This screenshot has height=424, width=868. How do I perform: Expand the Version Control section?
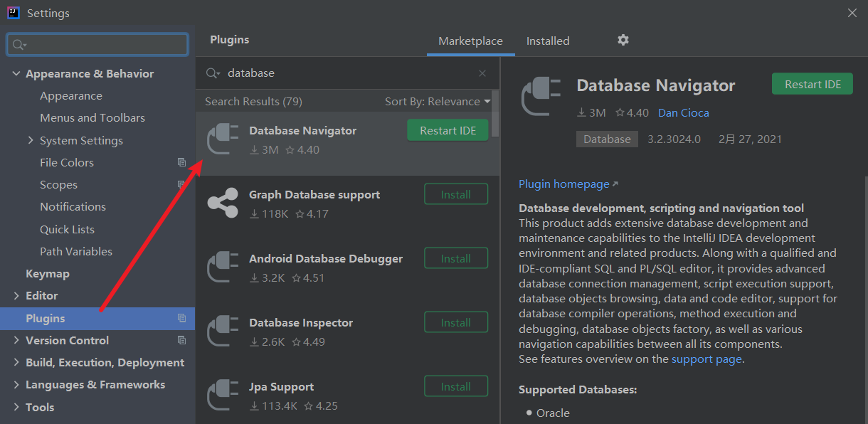pyautogui.click(x=16, y=340)
